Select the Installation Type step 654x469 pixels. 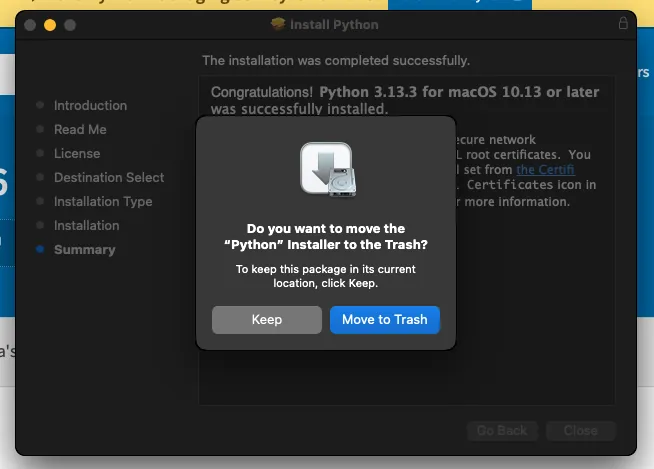coord(103,202)
